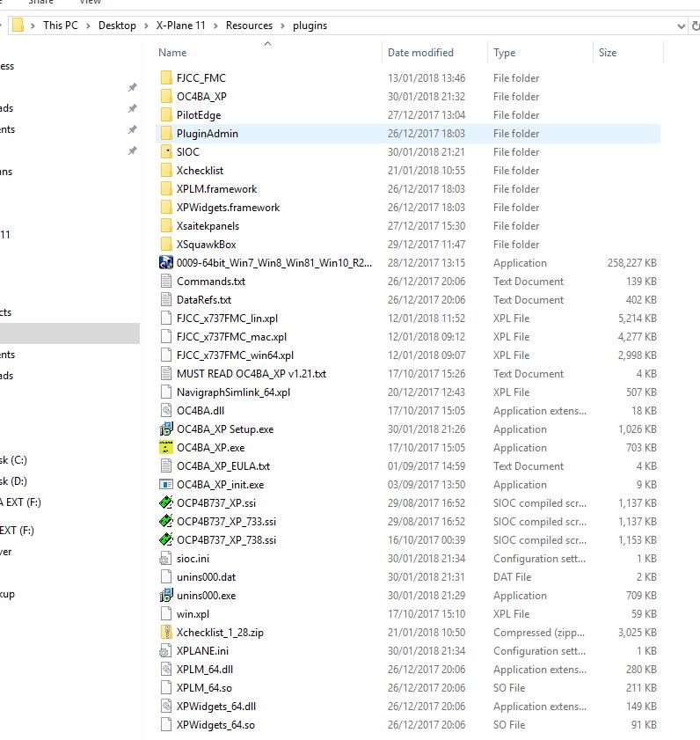This screenshot has height=740, width=700.
Task: Click the Commands.txt document icon
Action: coord(166,281)
